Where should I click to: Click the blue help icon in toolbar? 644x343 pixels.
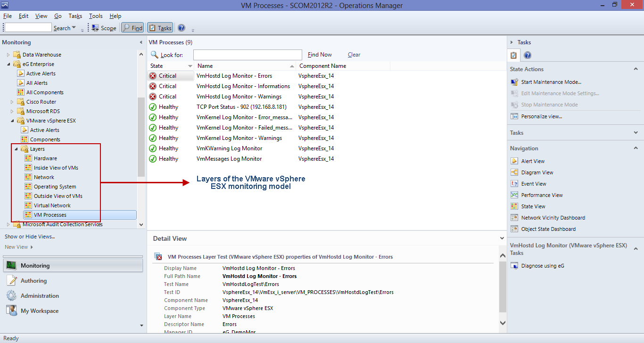click(x=182, y=28)
